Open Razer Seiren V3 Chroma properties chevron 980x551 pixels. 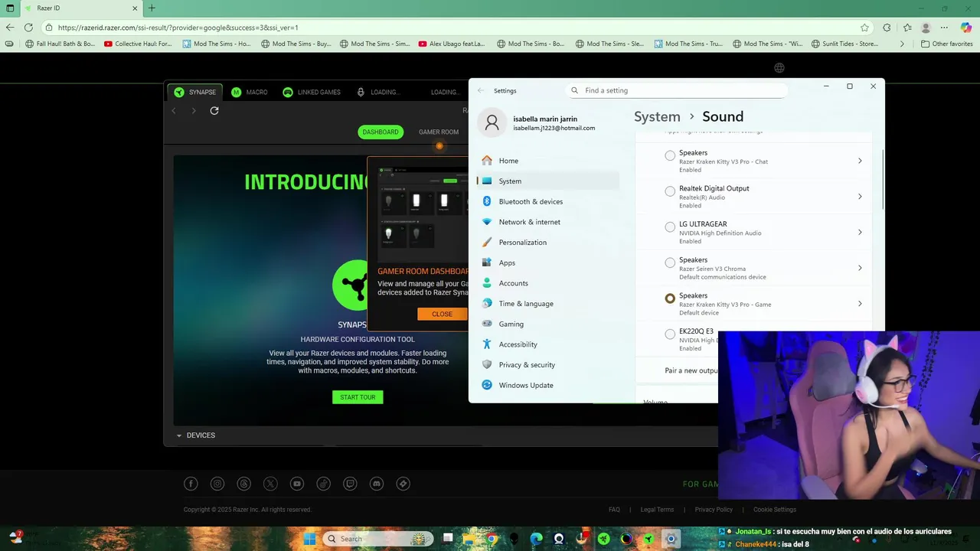click(860, 268)
